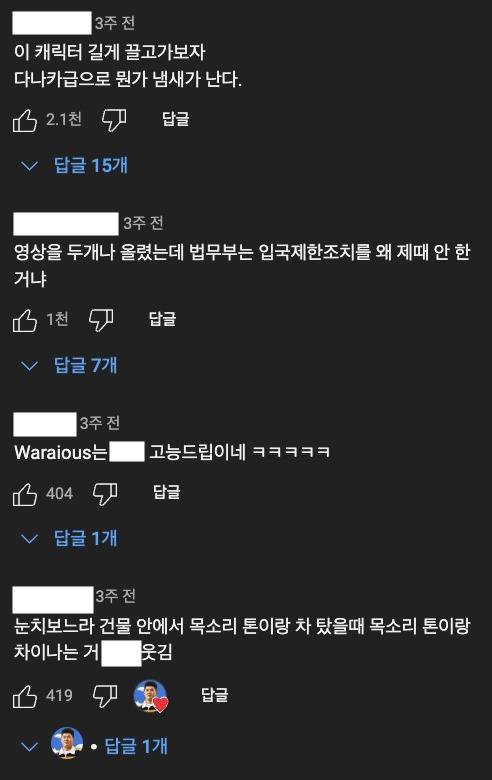Dislike the comment with 2.1천 likes
Image resolution: width=492 pixels, height=780 pixels.
point(114,120)
